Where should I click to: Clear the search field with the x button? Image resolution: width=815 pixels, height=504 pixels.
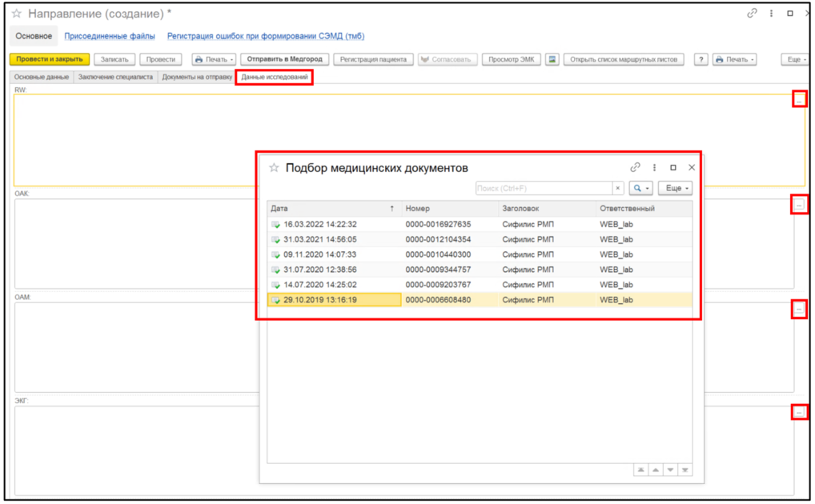pyautogui.click(x=618, y=188)
